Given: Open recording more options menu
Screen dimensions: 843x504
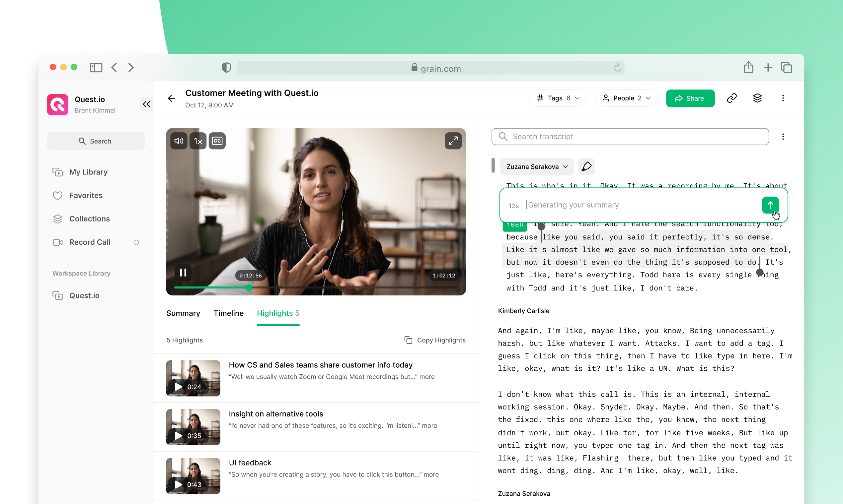Looking at the screenshot, I should pyautogui.click(x=783, y=98).
